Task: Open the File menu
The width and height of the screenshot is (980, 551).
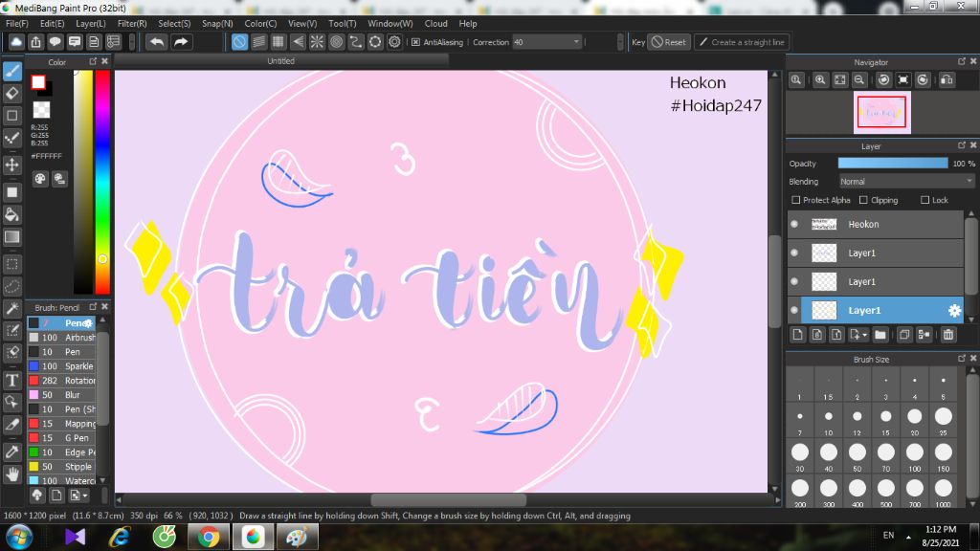Action: [x=17, y=23]
